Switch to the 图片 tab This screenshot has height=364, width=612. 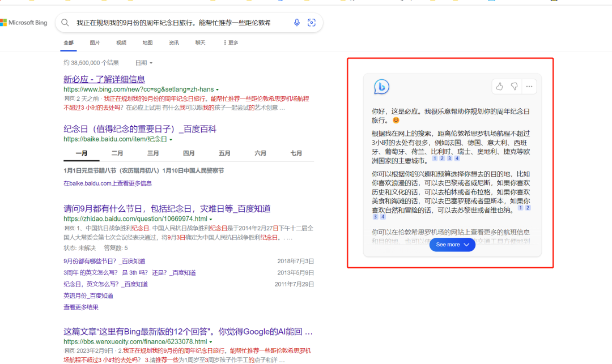click(95, 42)
